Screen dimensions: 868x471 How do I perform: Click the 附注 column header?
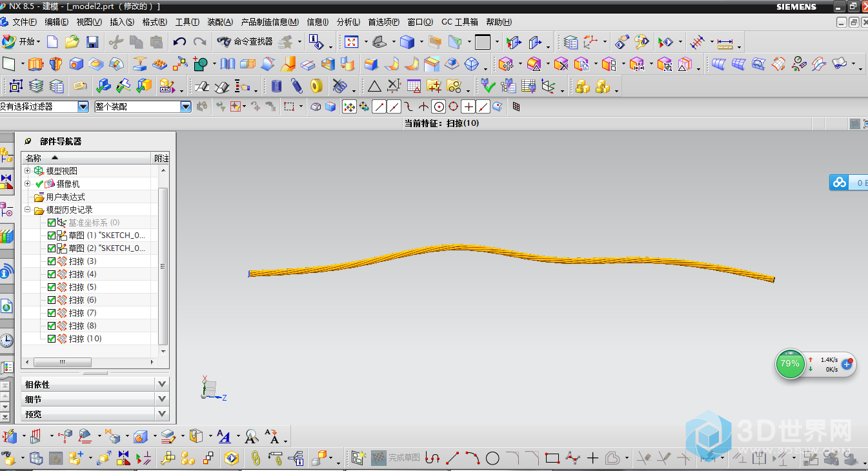click(161, 158)
